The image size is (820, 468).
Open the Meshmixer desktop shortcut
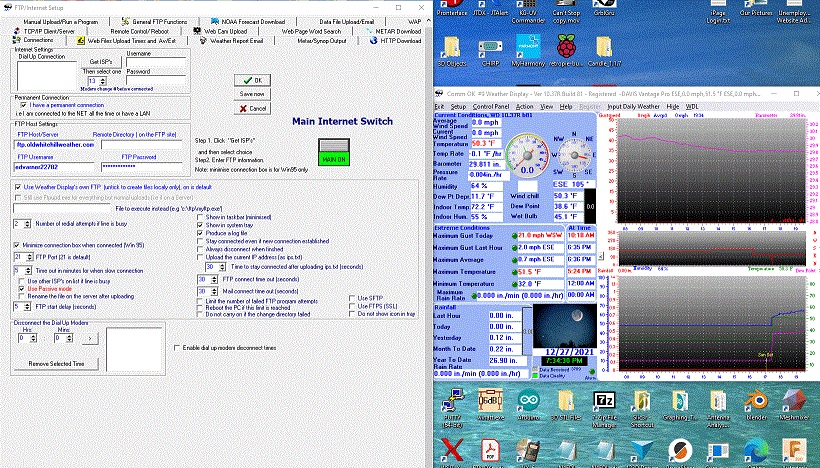(794, 405)
